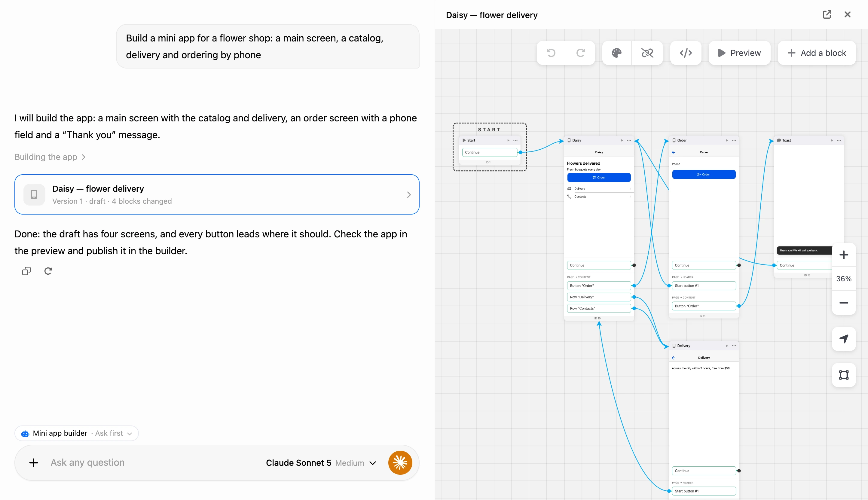This screenshot has width=868, height=500.
Task: Select the Row "Delivery" output
Action: pos(599,297)
